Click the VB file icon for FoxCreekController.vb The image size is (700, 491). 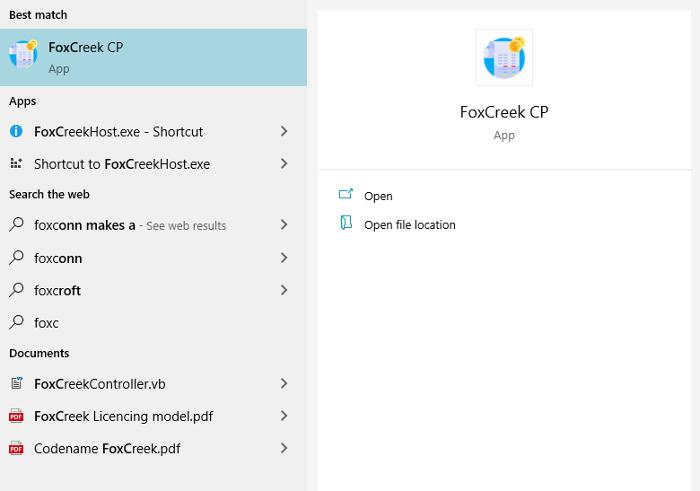point(17,383)
